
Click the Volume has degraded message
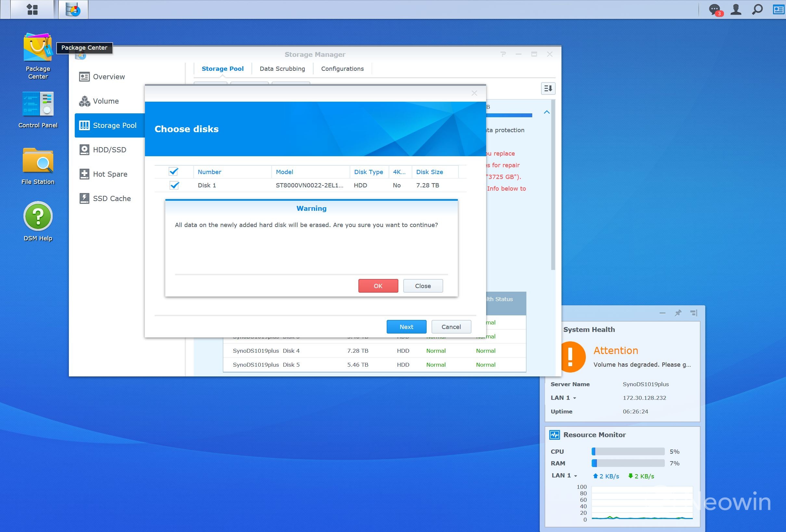[642, 364]
